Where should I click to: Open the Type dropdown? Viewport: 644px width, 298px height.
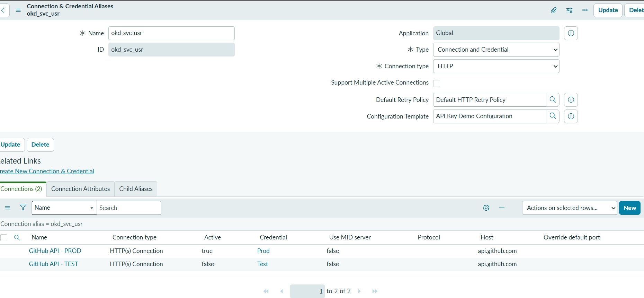pos(496,50)
